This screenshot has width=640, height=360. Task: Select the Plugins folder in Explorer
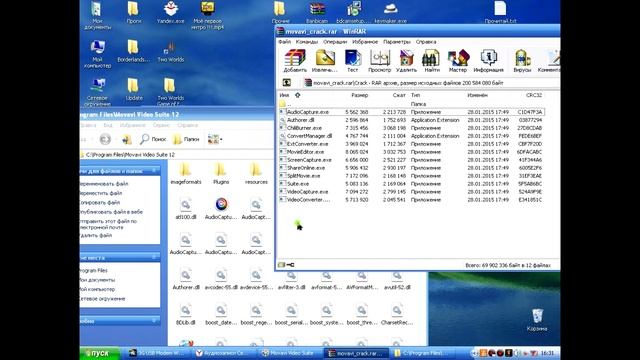[x=221, y=173]
